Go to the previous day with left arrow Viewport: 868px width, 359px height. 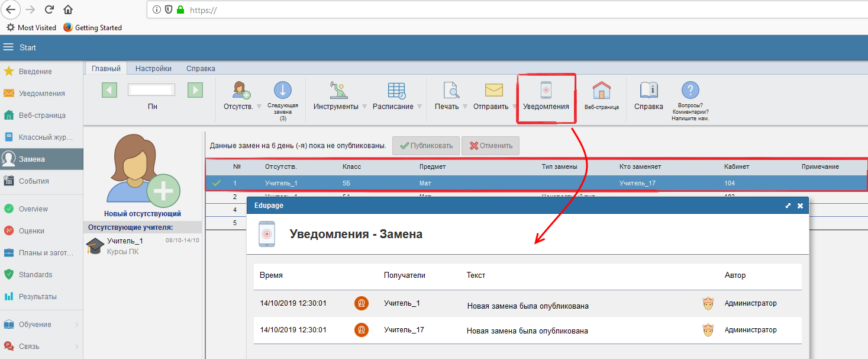[x=109, y=90]
